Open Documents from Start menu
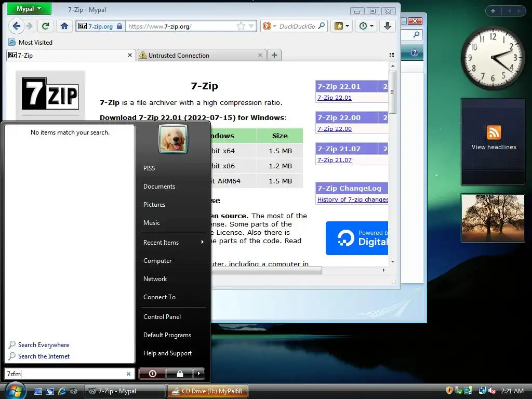The height and width of the screenshot is (399, 532). click(159, 187)
